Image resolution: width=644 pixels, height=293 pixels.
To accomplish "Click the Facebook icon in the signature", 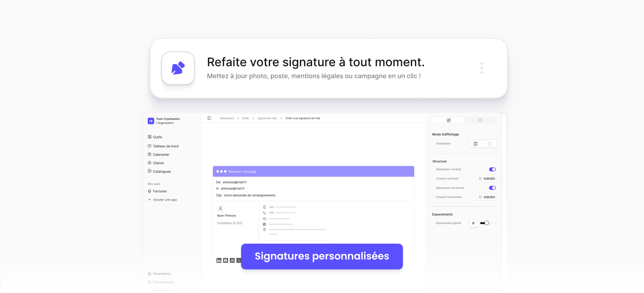I will click(x=225, y=260).
